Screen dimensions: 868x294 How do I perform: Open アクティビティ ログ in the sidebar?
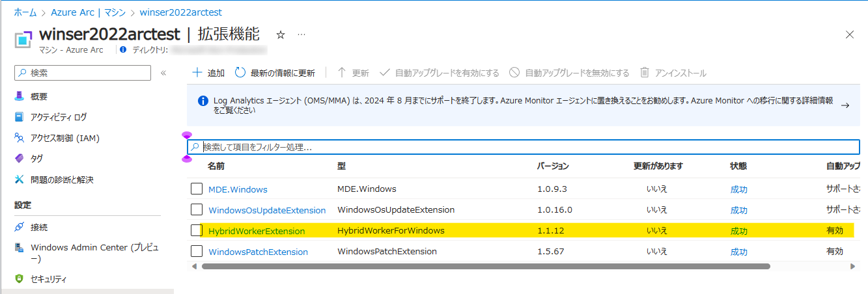[x=59, y=117]
